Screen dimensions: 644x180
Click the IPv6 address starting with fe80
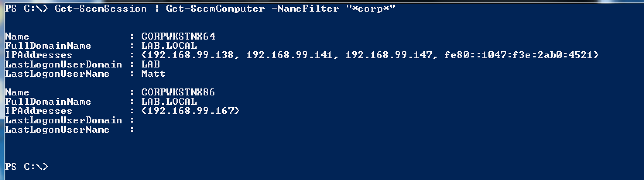(x=519, y=55)
